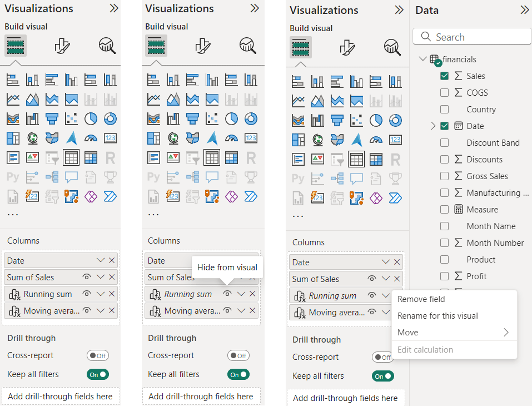Select Stacked bar chart in leftmost Visualizations pane
The height and width of the screenshot is (406, 532).
[13, 80]
